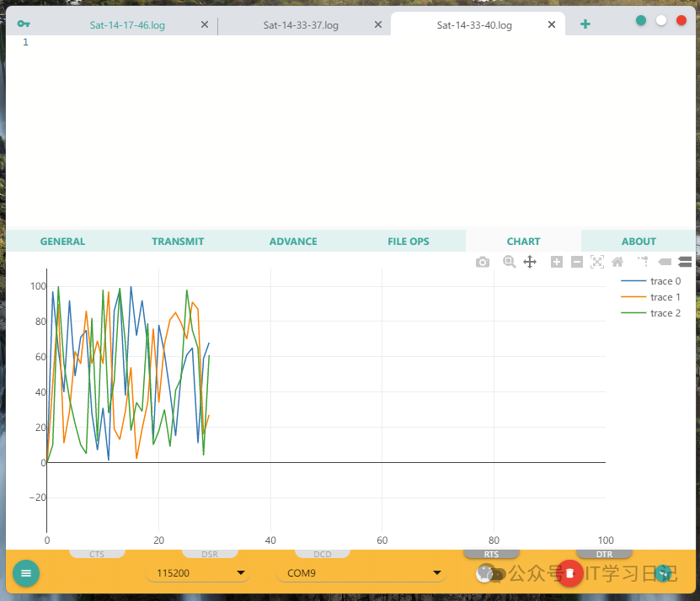This screenshot has height=601, width=700.
Task: Activate the Pan tool in chart
Action: [x=530, y=262]
